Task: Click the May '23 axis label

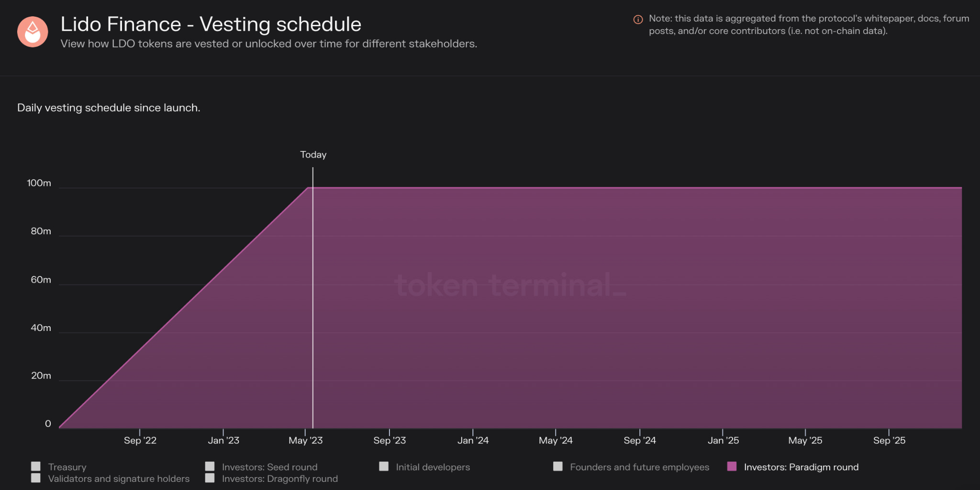Action: point(306,441)
